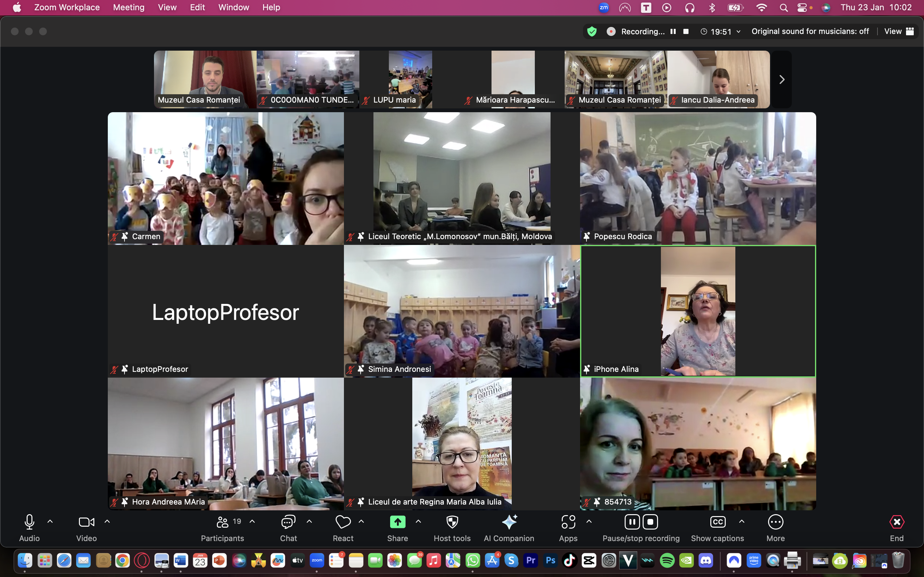Open the More options menu
Screen dimensions: 924x577
coord(775,528)
